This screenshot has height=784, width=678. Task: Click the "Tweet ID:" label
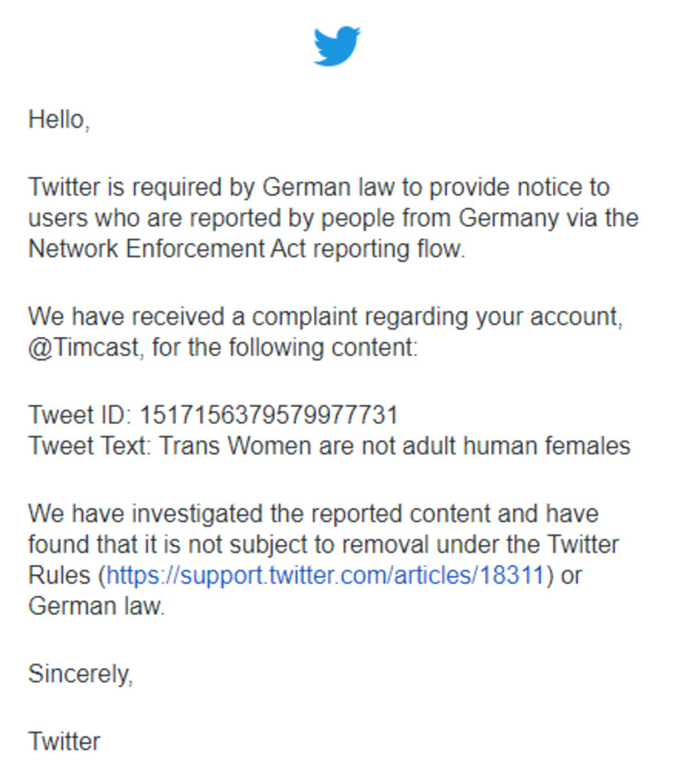coord(80,415)
